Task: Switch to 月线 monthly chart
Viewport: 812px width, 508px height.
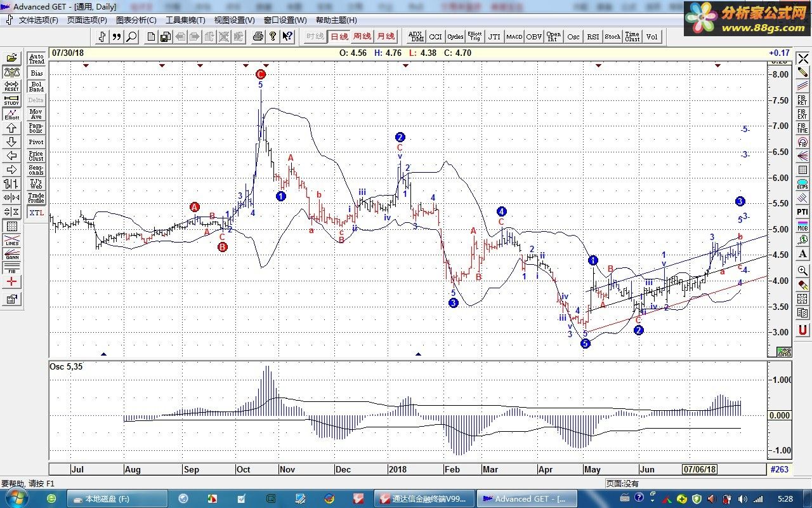Action: click(x=385, y=37)
